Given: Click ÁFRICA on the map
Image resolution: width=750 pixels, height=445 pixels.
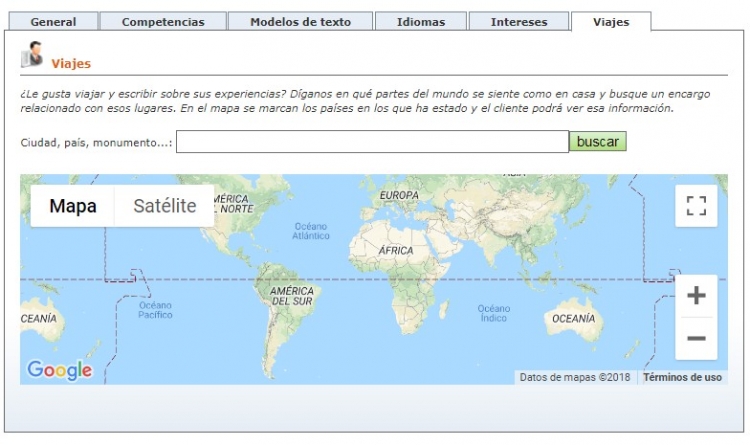Looking at the screenshot, I should tap(395, 250).
